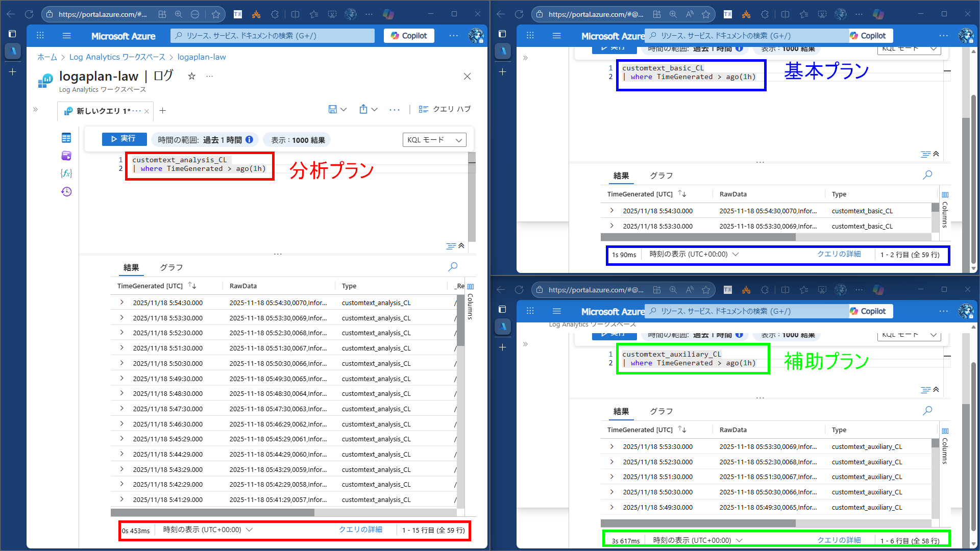Viewport: 980px width, 551px height.
Task: Click the クエリの詳細 link in left pane
Action: [x=360, y=530]
